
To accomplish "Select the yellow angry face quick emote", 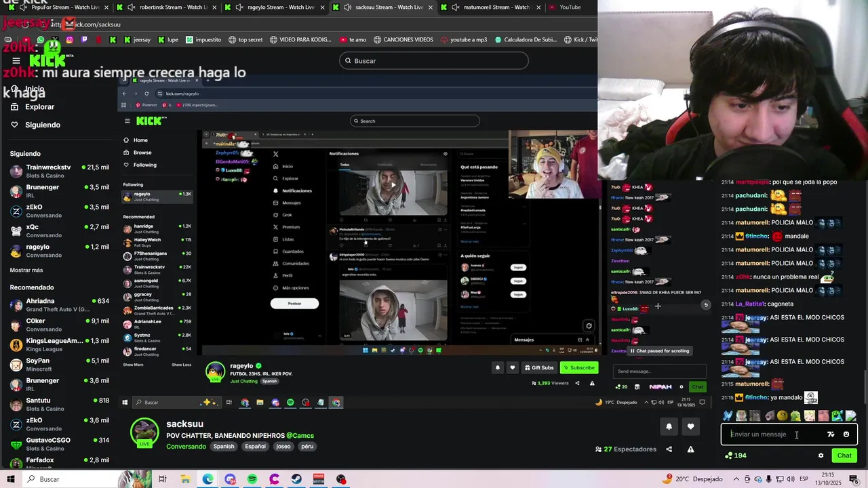I will tap(782, 415).
